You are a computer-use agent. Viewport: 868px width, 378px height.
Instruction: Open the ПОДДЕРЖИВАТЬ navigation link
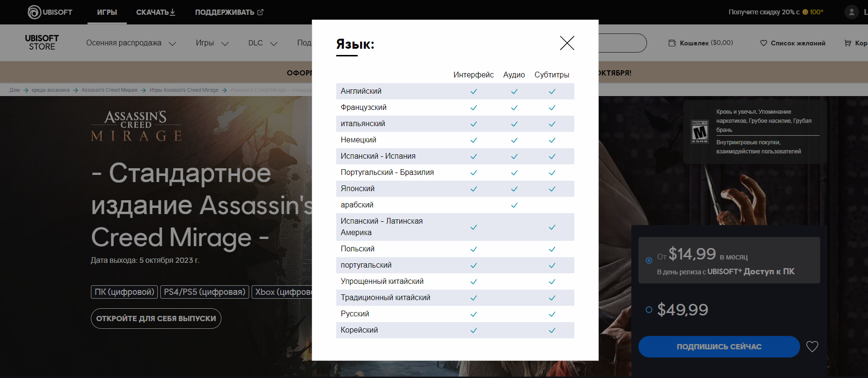tap(229, 12)
